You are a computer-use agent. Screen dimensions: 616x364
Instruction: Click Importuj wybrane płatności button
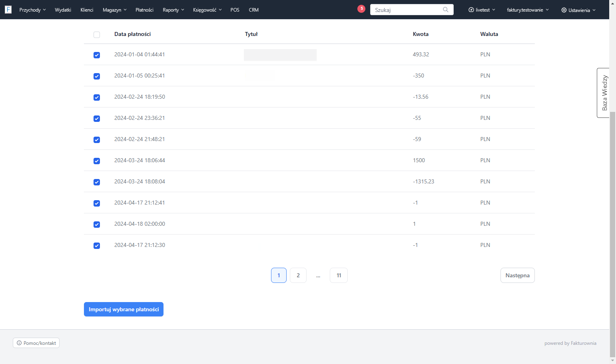(124, 309)
